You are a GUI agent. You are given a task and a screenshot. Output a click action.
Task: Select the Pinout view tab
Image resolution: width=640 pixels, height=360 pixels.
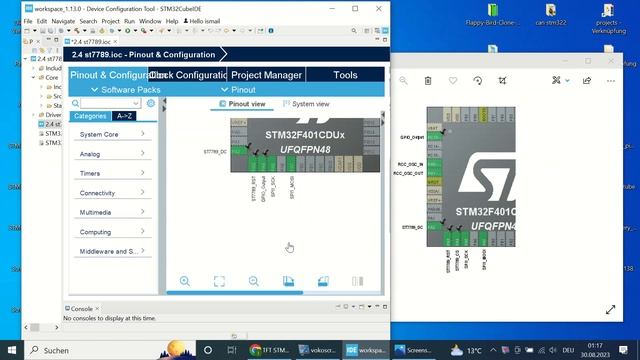coord(242,104)
